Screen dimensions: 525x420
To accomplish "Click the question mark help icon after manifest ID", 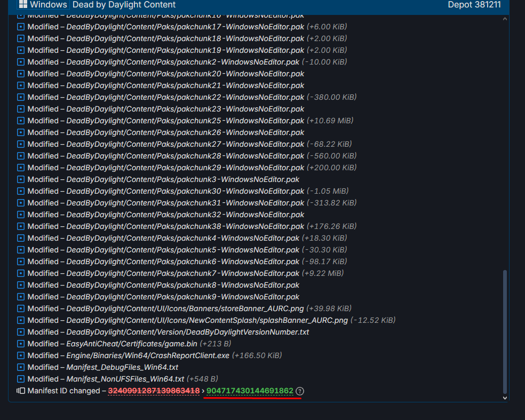I will click(x=300, y=391).
